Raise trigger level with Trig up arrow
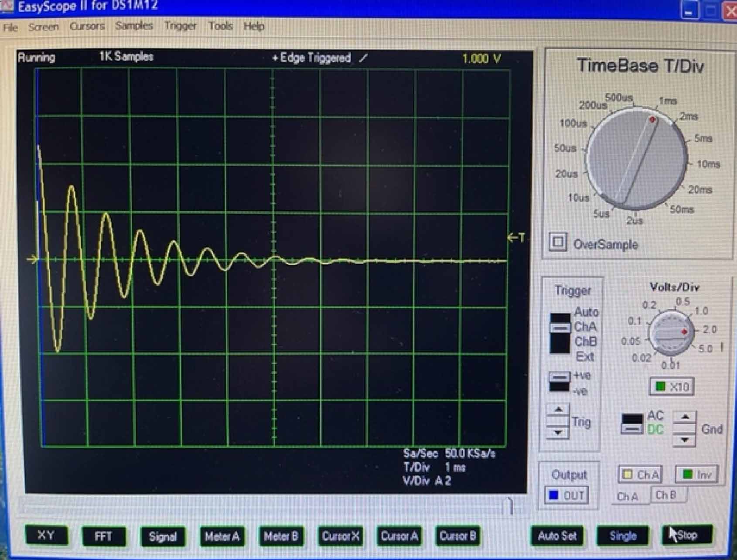The height and width of the screenshot is (560, 737). (x=558, y=410)
